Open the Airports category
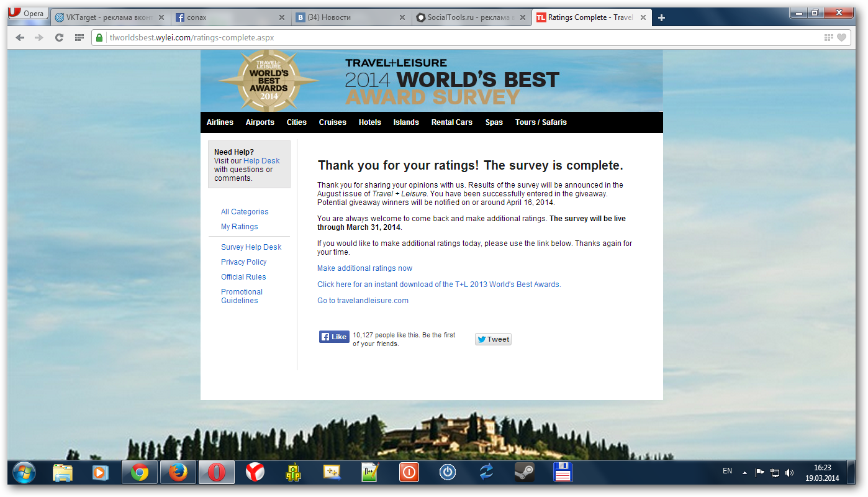 [260, 122]
